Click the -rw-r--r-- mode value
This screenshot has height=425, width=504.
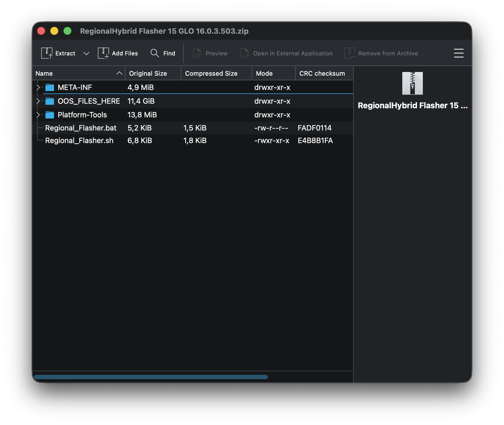[x=271, y=128]
